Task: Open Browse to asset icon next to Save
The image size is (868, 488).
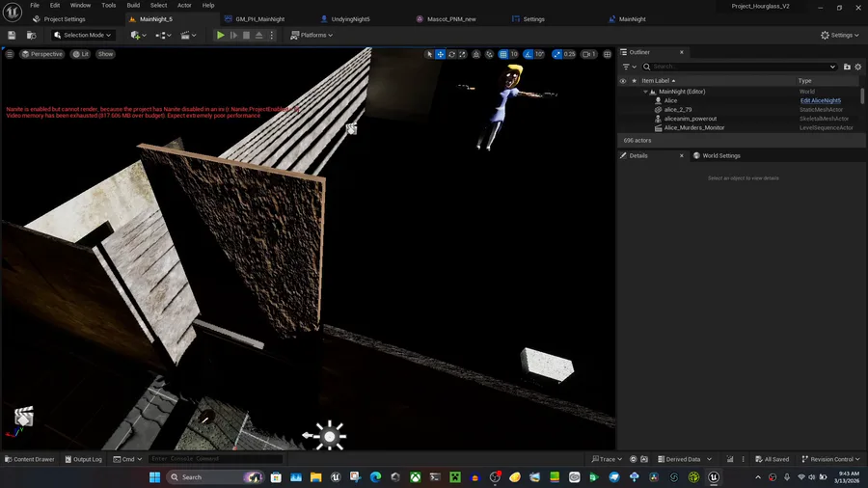Action: click(x=32, y=35)
